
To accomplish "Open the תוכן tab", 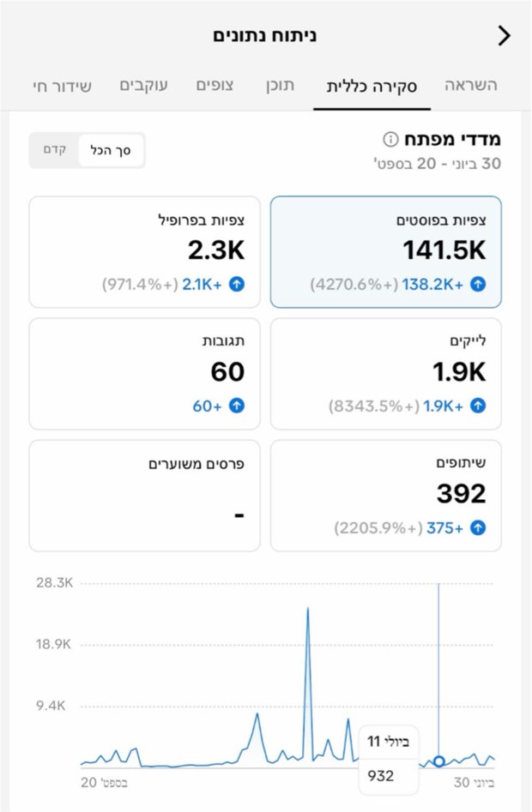I will [x=281, y=86].
